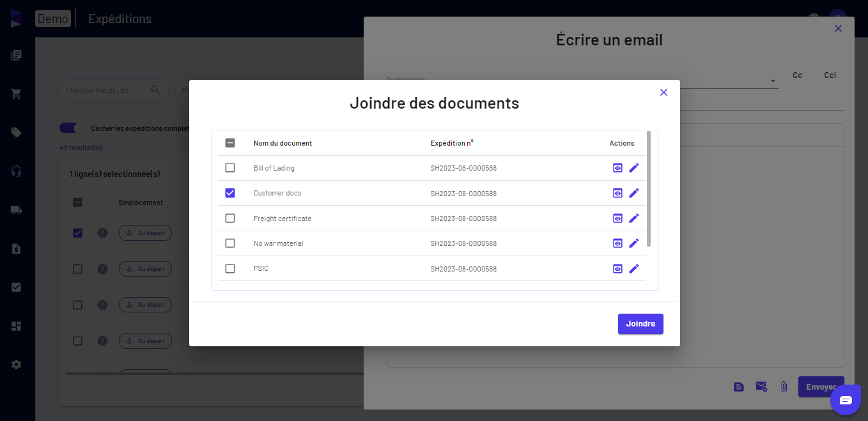The image size is (868, 421).
Task: Open the Destinataire dropdown arrow
Action: click(x=773, y=81)
